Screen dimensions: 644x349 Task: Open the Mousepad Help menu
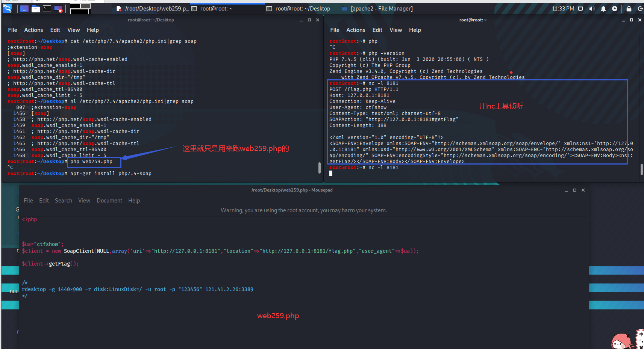(134, 201)
